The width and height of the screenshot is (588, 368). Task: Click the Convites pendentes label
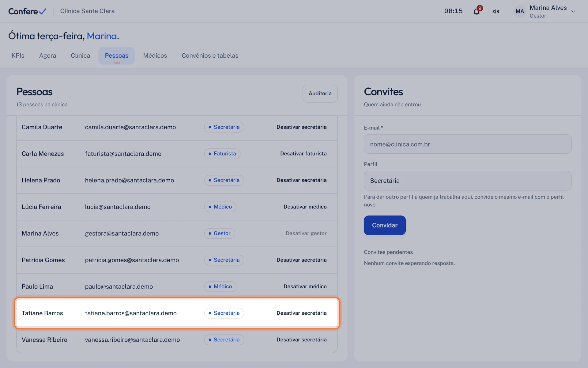[388, 252]
